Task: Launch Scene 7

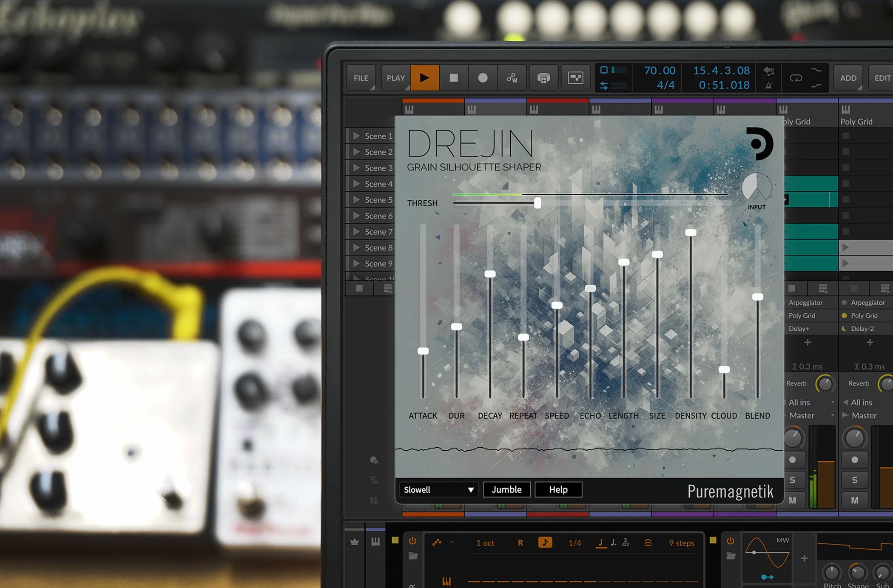Action: tap(357, 232)
